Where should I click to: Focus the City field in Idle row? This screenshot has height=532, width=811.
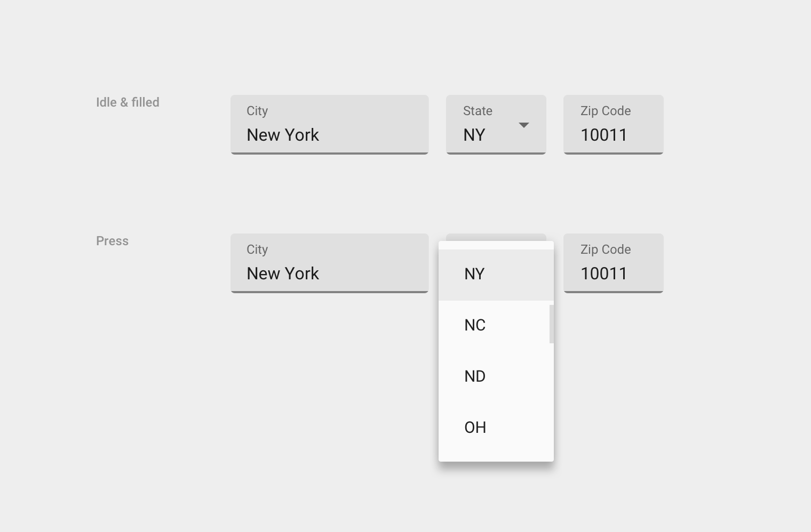(330, 125)
